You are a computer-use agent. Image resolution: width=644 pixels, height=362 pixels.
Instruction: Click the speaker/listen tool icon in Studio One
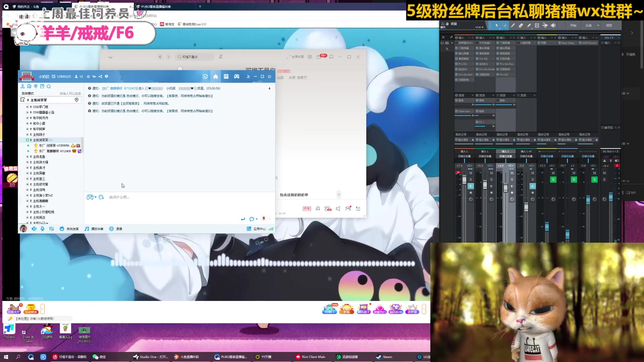click(x=553, y=25)
